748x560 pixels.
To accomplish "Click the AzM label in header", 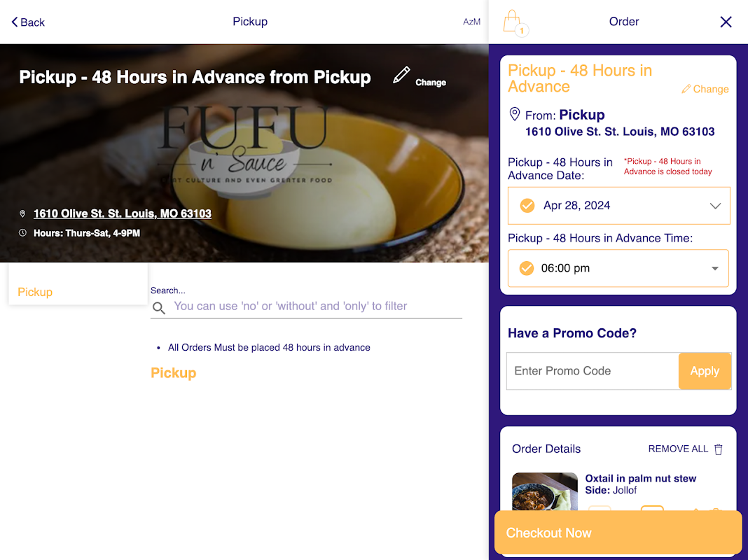I will [471, 22].
